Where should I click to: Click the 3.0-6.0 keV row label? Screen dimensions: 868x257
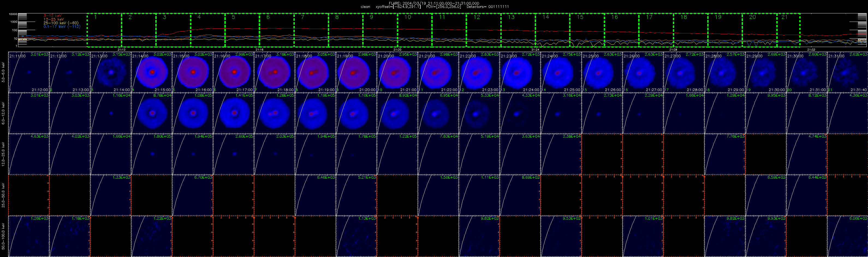pos(3,73)
